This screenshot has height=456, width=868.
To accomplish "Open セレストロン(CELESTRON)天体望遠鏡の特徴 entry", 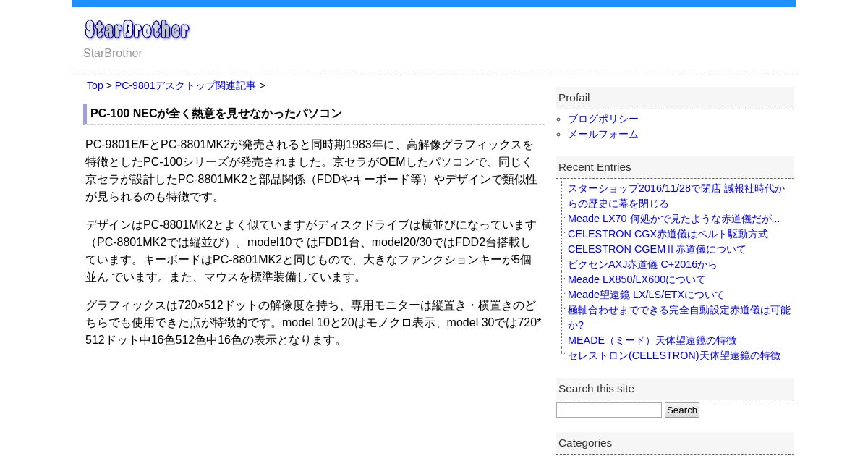I will (674, 355).
